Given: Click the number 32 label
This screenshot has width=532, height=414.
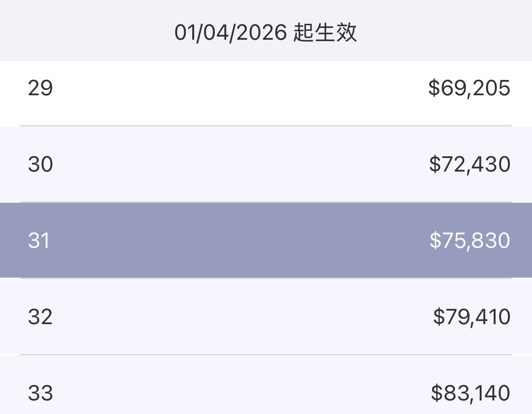Looking at the screenshot, I should pyautogui.click(x=40, y=317).
